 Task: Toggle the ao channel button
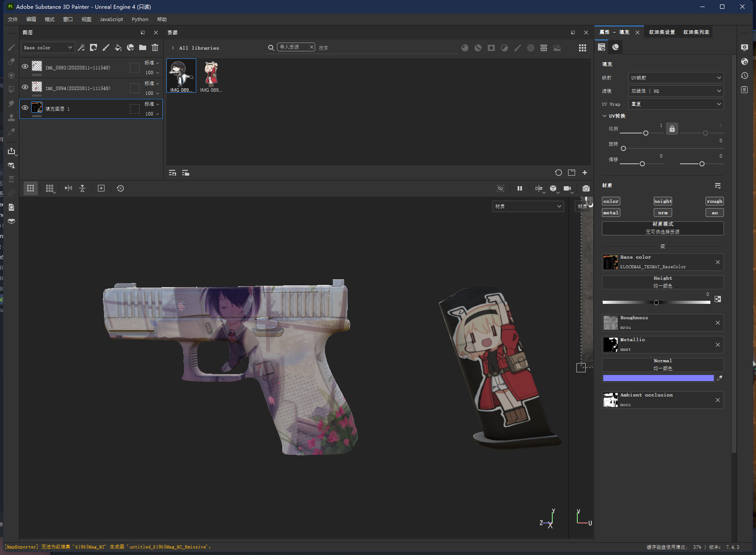click(x=715, y=213)
